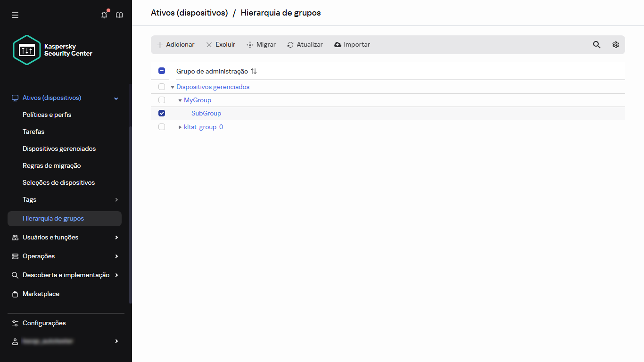
Task: Open the Ativos (dispositivos) breadcrumb link
Action: click(x=189, y=13)
